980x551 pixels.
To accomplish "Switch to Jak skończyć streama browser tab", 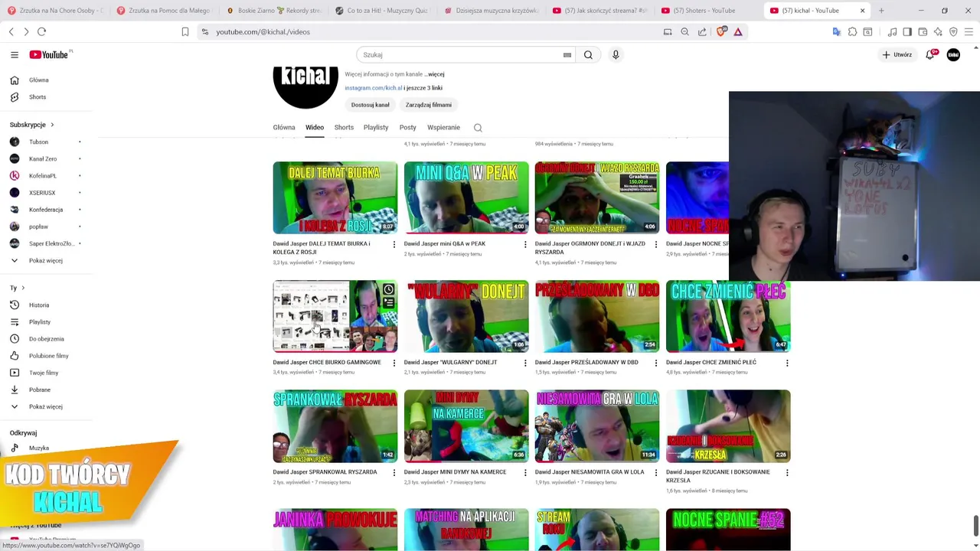I will pyautogui.click(x=600, y=11).
